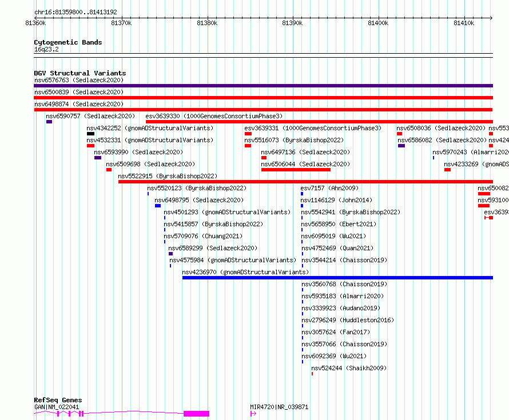
Task: Click the blue esv7157 variant marker
Action: click(302, 194)
